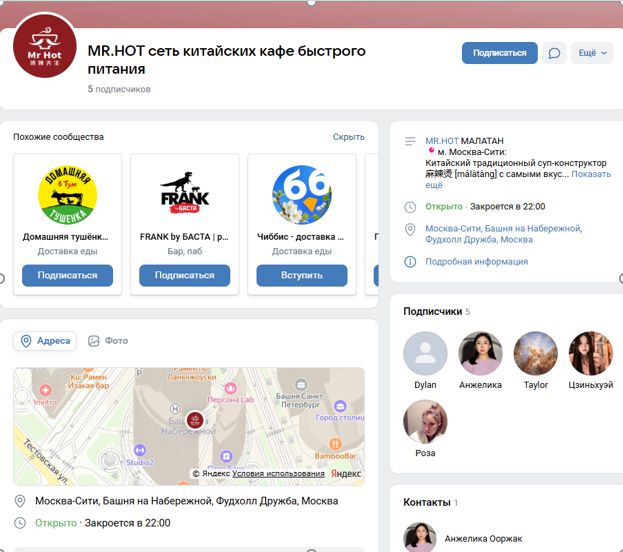
Task: Click Studio2 pin on map
Action: click(x=139, y=450)
